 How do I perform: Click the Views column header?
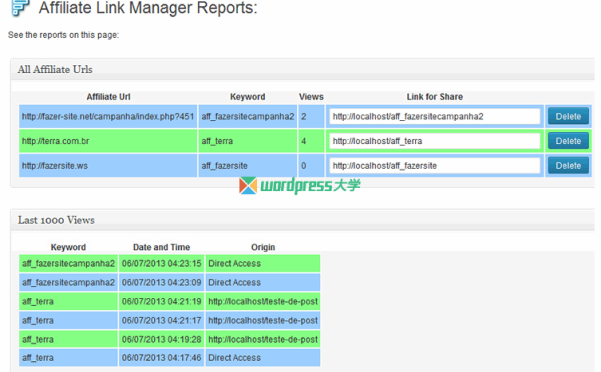pyautogui.click(x=311, y=97)
